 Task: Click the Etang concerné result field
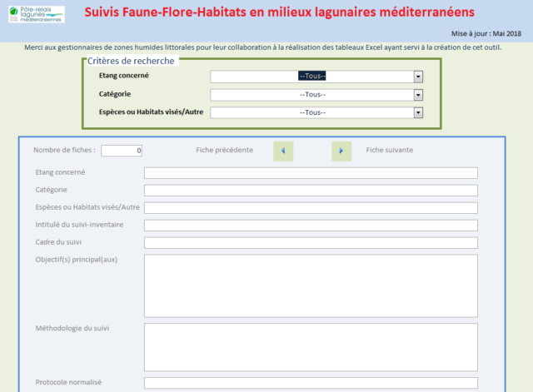click(x=311, y=173)
